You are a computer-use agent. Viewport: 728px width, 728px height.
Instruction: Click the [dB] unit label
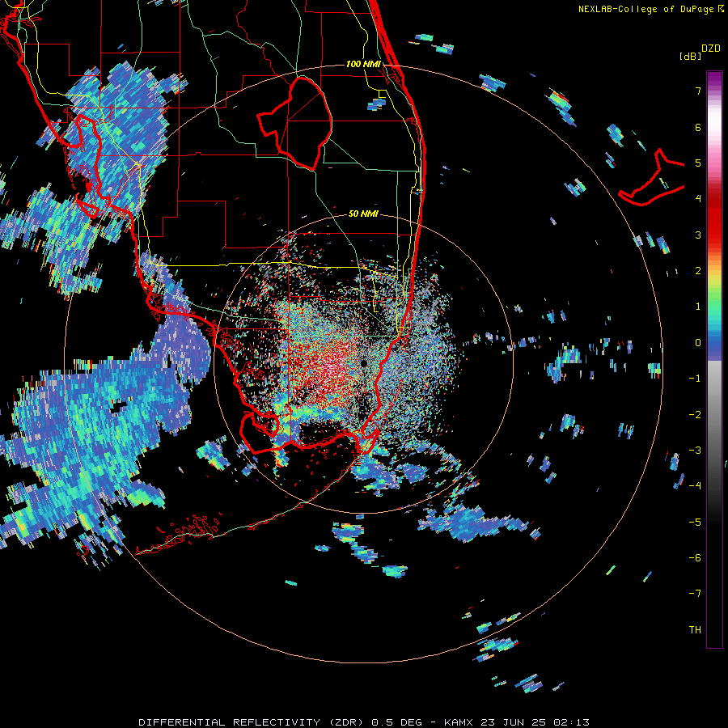click(x=690, y=56)
